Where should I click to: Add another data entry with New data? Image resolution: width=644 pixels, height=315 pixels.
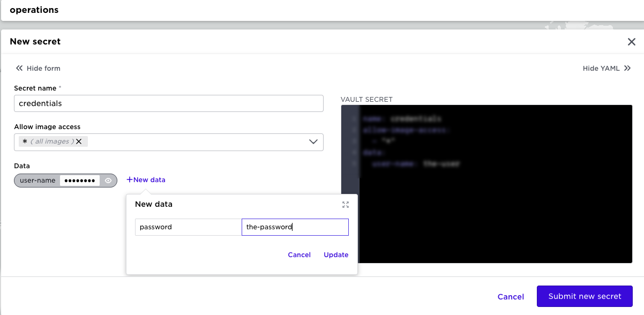146,180
